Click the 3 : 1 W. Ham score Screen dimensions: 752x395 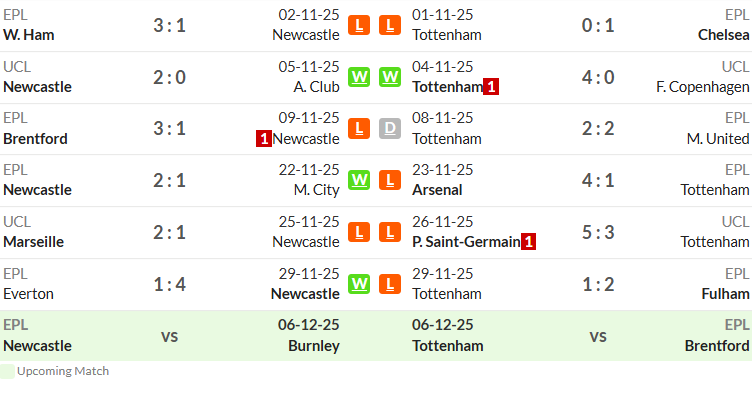169,25
